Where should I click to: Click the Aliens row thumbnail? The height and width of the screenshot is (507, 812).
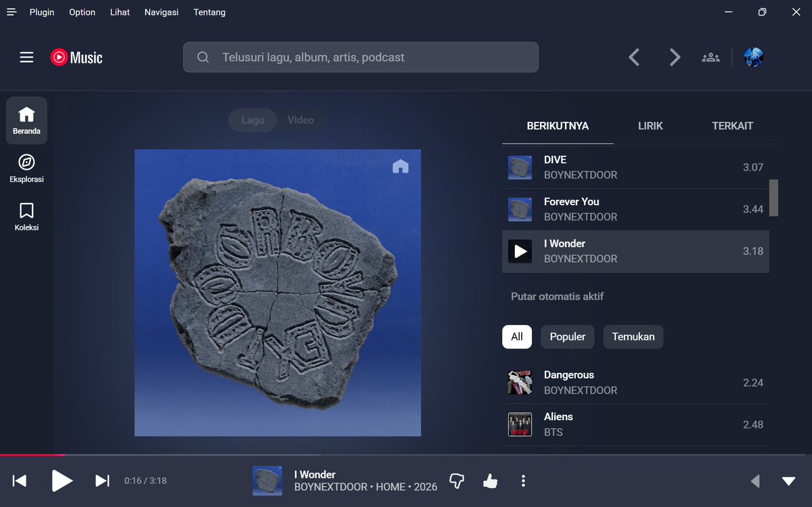[520, 424]
